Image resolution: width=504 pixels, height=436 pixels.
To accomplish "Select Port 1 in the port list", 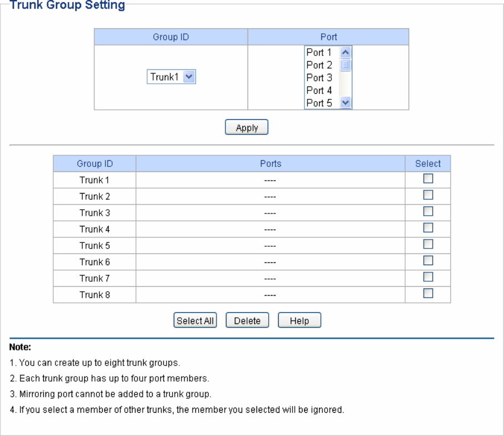I will point(319,53).
